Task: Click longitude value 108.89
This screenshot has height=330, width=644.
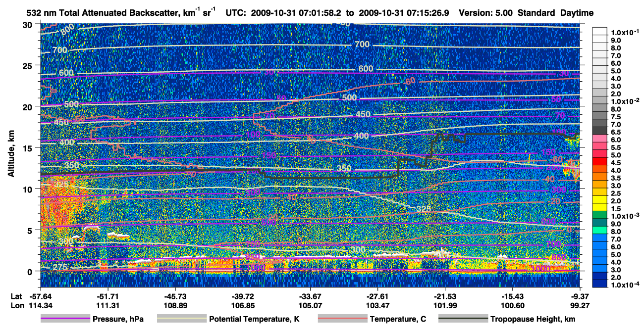Action: pyautogui.click(x=175, y=305)
